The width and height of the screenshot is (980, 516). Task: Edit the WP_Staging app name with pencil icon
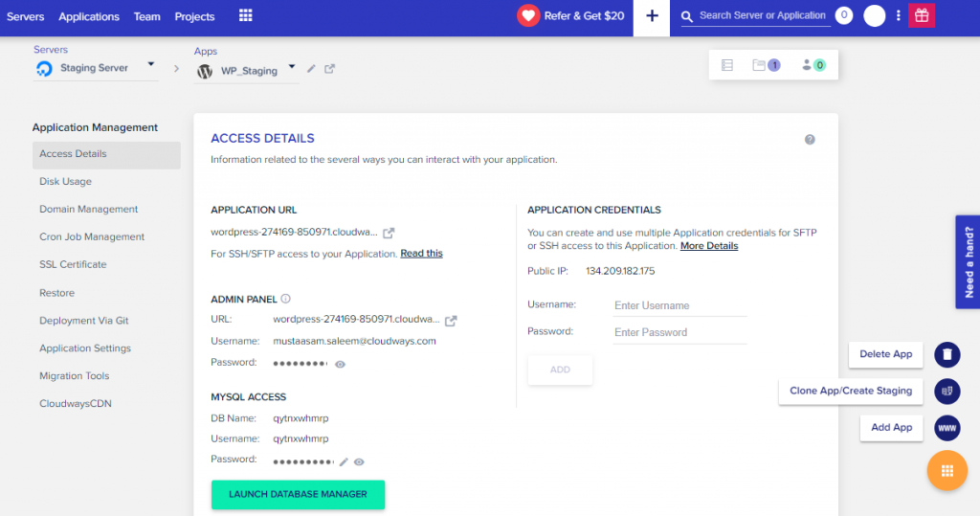(311, 69)
